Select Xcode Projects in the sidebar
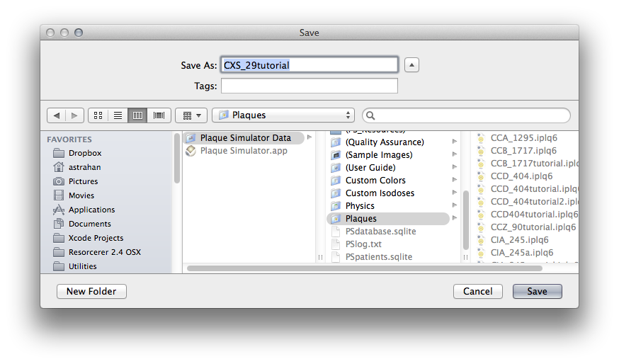 click(x=96, y=238)
